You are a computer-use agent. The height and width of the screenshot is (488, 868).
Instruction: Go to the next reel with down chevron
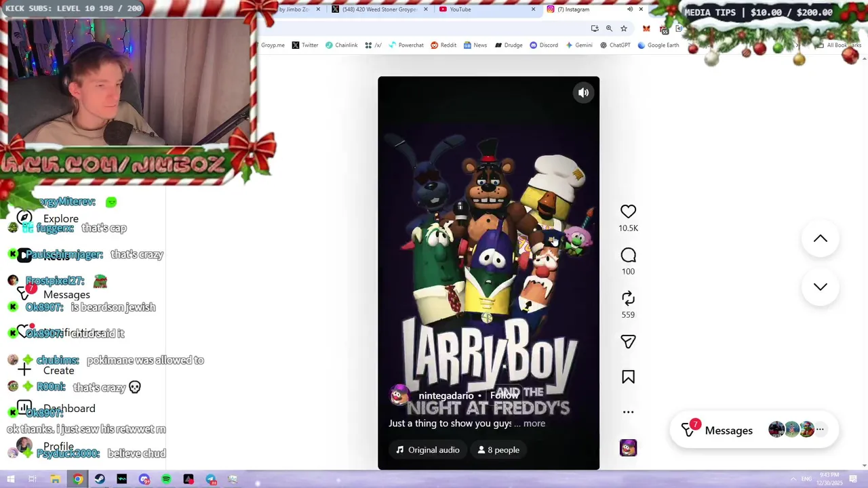tap(821, 287)
